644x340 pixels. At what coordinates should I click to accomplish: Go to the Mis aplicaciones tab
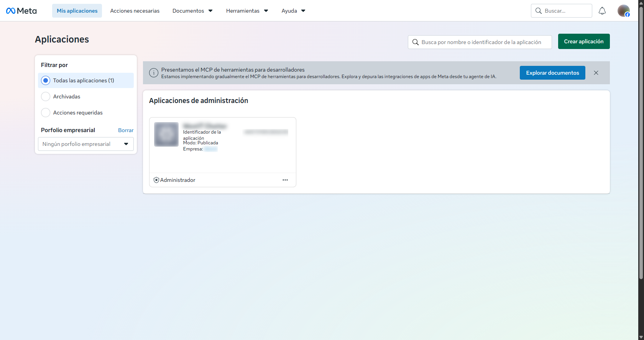(77, 11)
